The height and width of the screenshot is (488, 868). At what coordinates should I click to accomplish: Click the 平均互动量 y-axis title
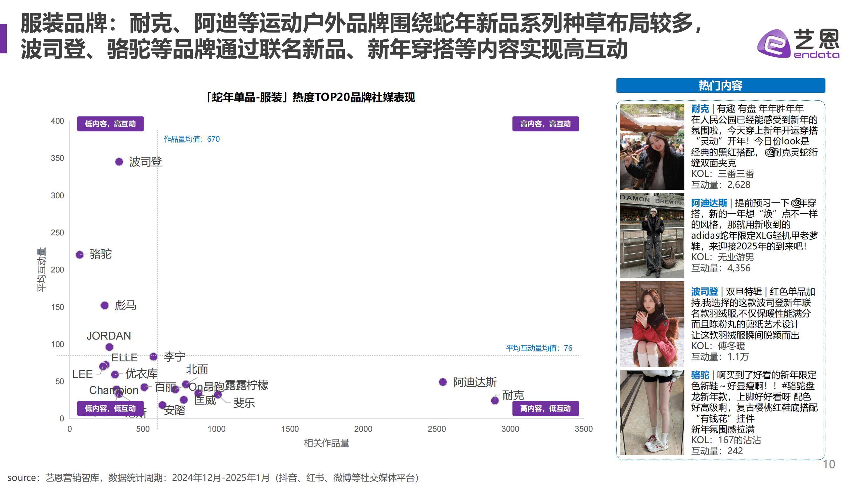coord(41,270)
